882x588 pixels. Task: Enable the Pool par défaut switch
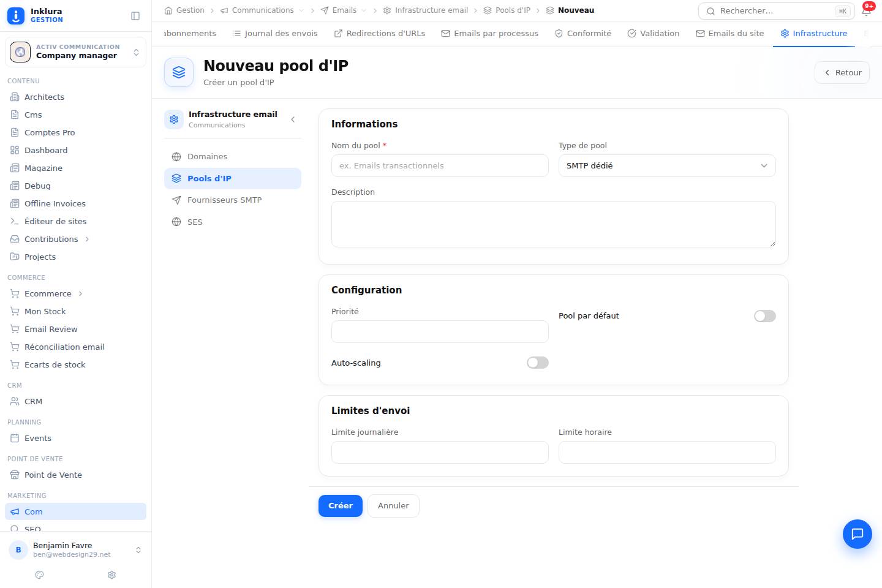click(x=764, y=316)
